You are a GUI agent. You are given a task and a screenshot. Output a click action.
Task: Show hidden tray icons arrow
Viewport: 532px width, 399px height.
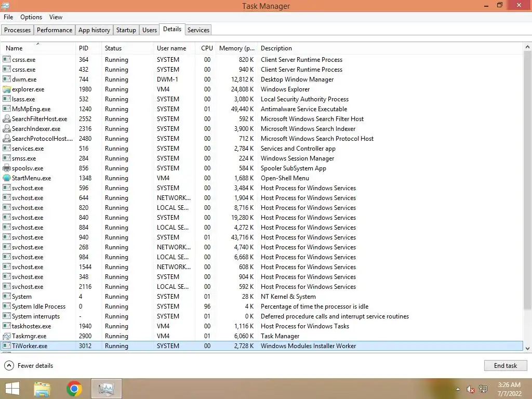[x=458, y=389]
